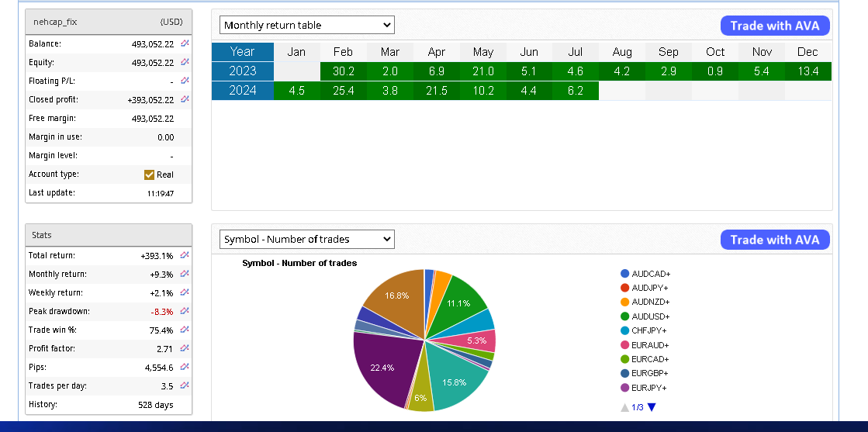Expand the Symbol - Number of trades dropdown
The height and width of the screenshot is (432, 868).
306,240
